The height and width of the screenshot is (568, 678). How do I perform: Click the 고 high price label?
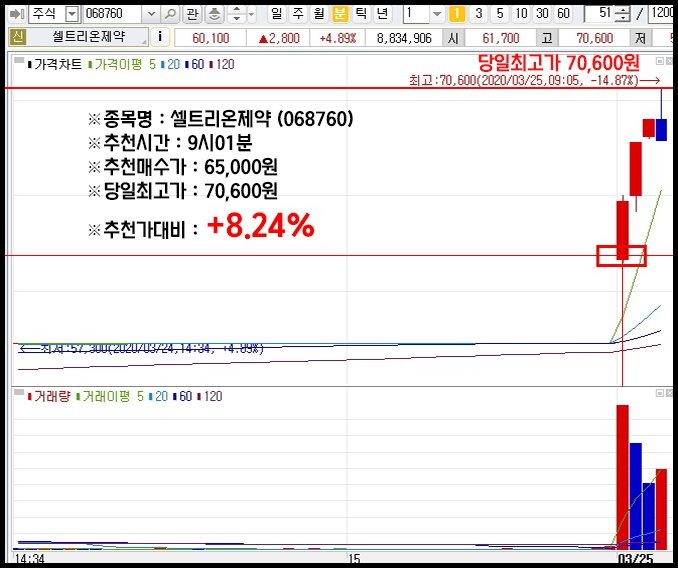[547, 38]
